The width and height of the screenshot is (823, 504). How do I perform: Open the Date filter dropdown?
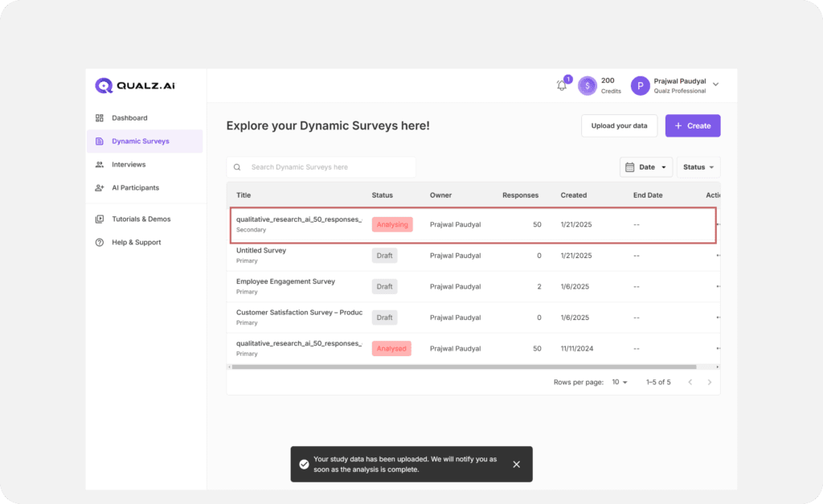pyautogui.click(x=646, y=167)
